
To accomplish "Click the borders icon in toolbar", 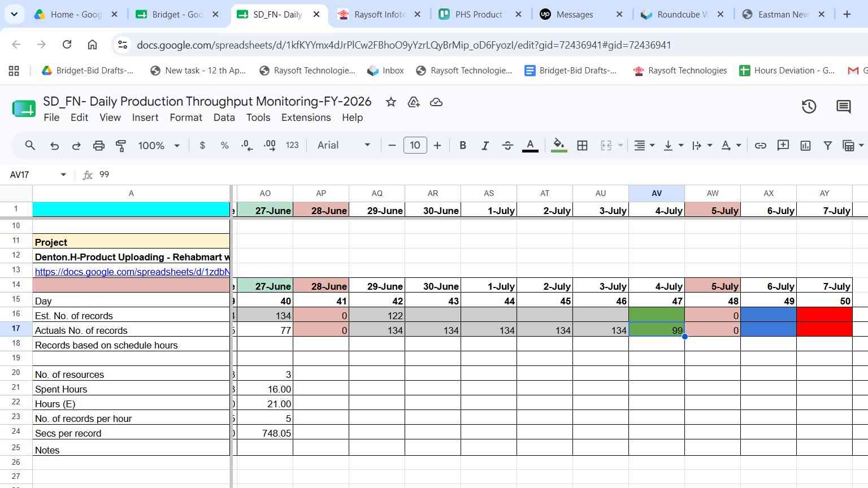I will pyautogui.click(x=582, y=146).
